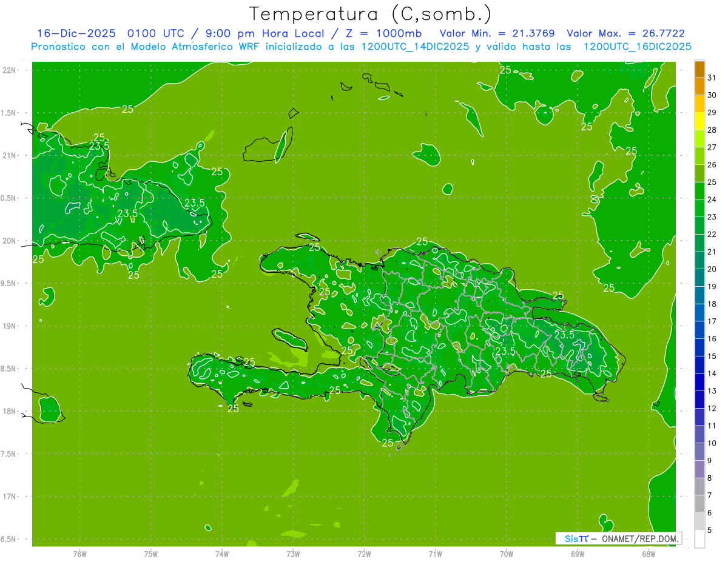Image resolution: width=728 pixels, height=562 pixels.
Task: Click the "69W" longitude label
Action: click(x=578, y=554)
